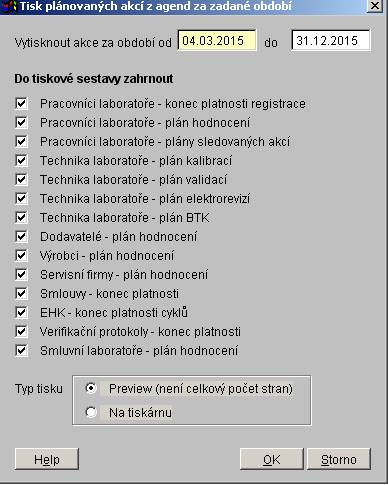Screen dimensions: 388x485
Task: Click the application icon in the title bar
Action: pyautogui.click(x=9, y=6)
